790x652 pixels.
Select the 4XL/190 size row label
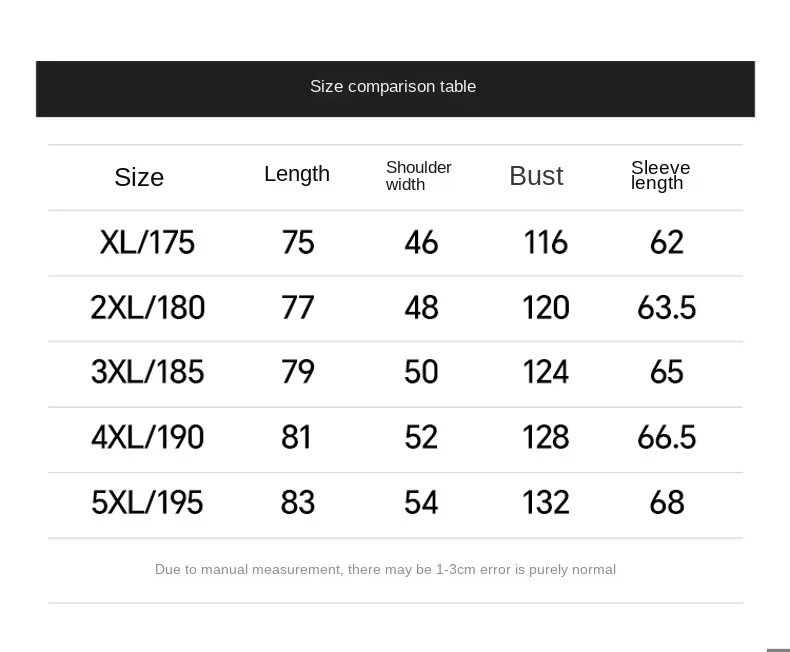(147, 438)
